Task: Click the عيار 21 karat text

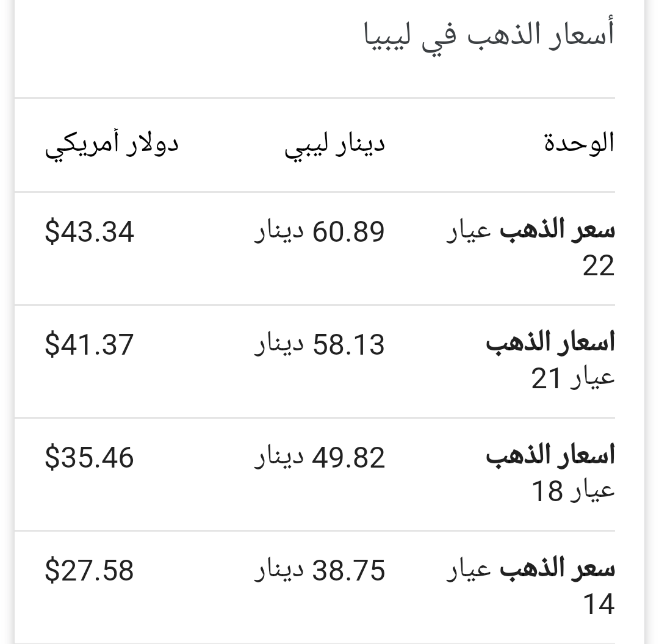Action: click(x=573, y=378)
